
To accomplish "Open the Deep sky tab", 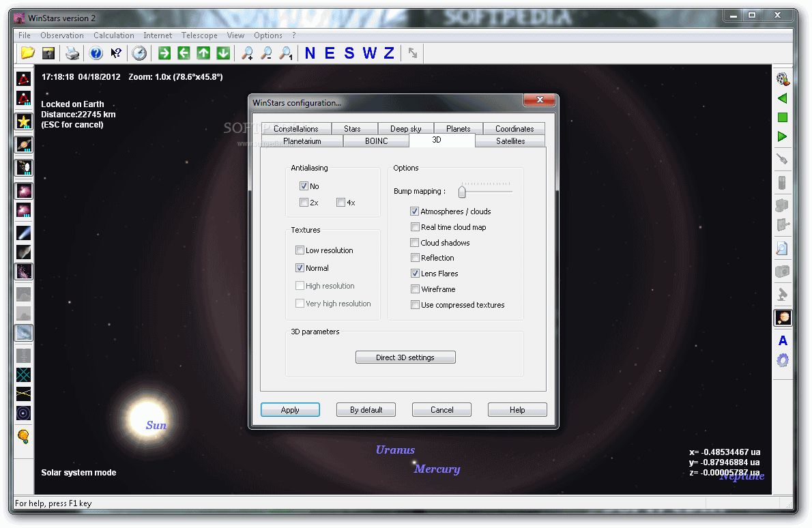I will tap(405, 128).
